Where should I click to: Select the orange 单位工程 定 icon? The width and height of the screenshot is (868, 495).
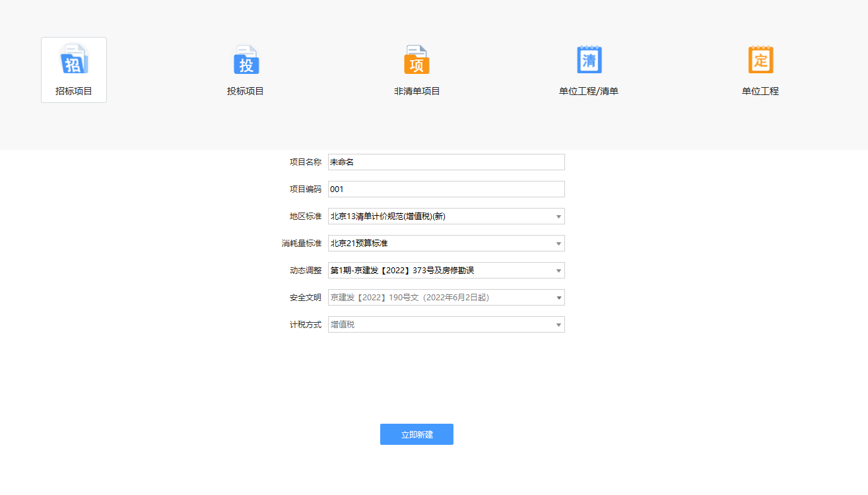click(760, 59)
